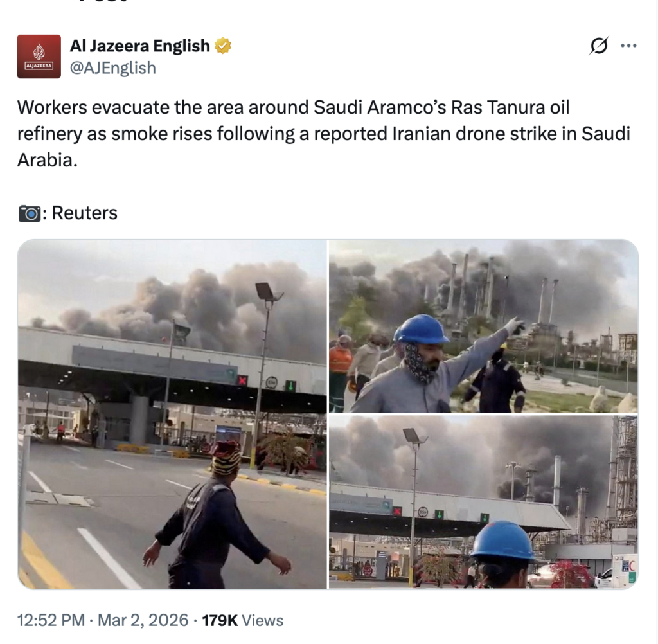Click the camera emoji before Reuters
This screenshot has height=644, width=658.
pos(30,213)
